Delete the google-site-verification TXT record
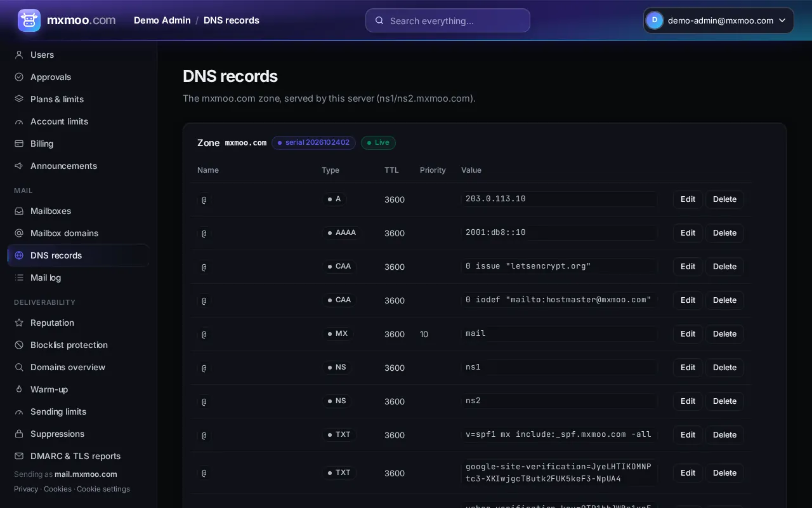Screen dimensions: 812x508 pyautogui.click(x=724, y=473)
